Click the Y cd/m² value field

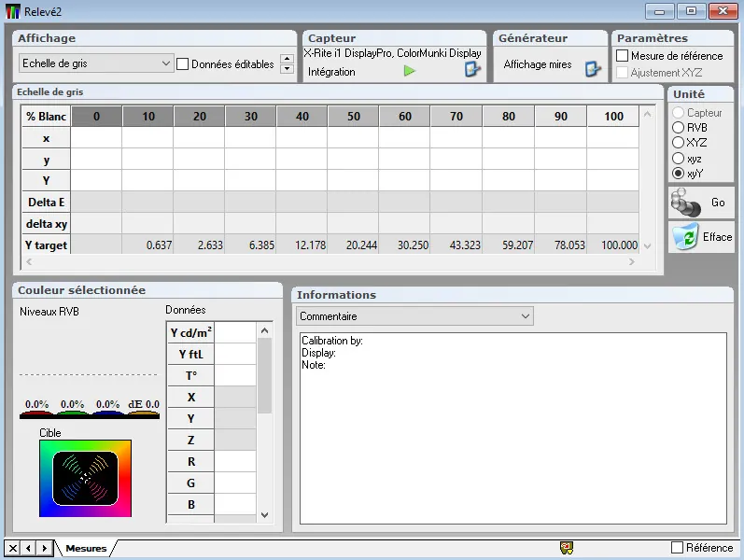235,332
